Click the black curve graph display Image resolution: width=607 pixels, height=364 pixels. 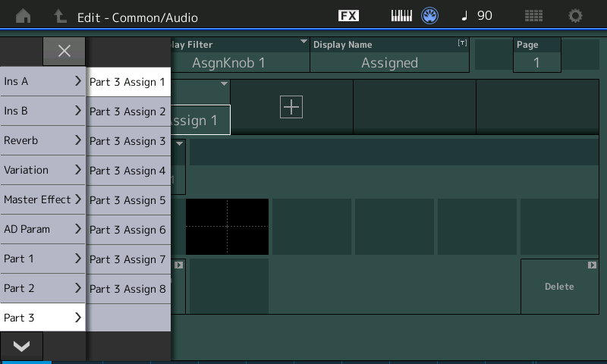coord(227,227)
